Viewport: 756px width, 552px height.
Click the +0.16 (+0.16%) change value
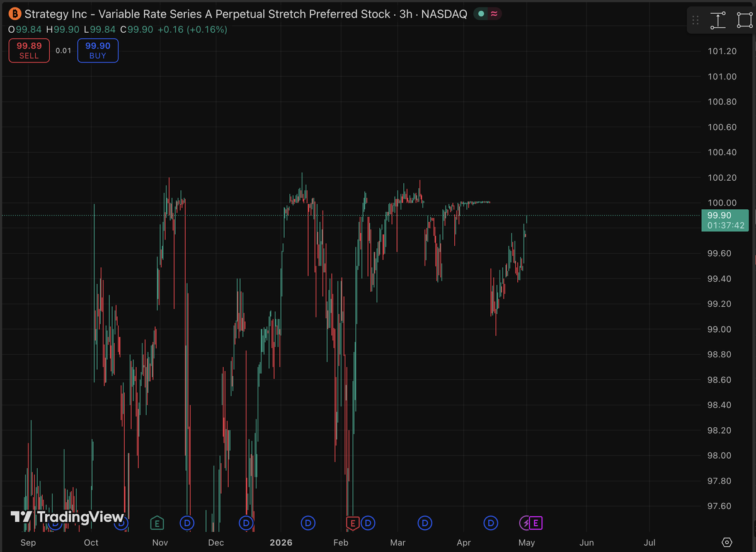tap(194, 29)
